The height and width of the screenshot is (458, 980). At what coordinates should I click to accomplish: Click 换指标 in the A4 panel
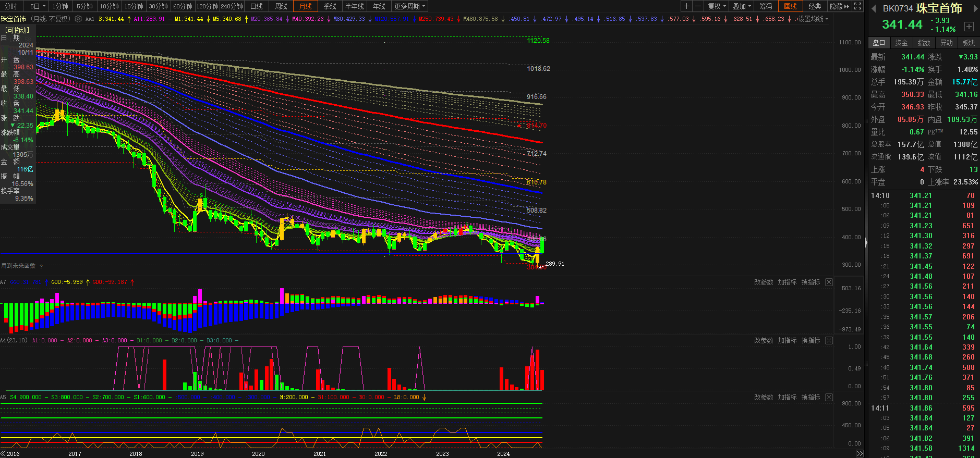[810, 340]
